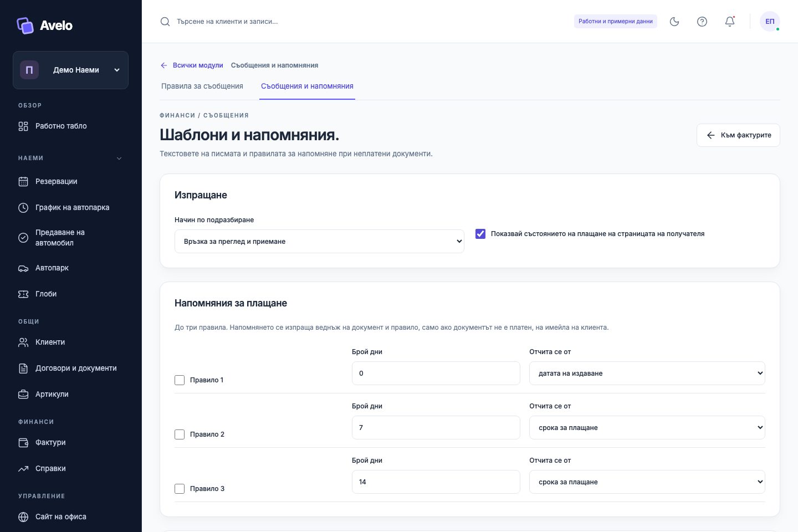Image resolution: width=798 pixels, height=532 pixels.
Task: Click the Avelo logo icon
Action: click(25, 25)
